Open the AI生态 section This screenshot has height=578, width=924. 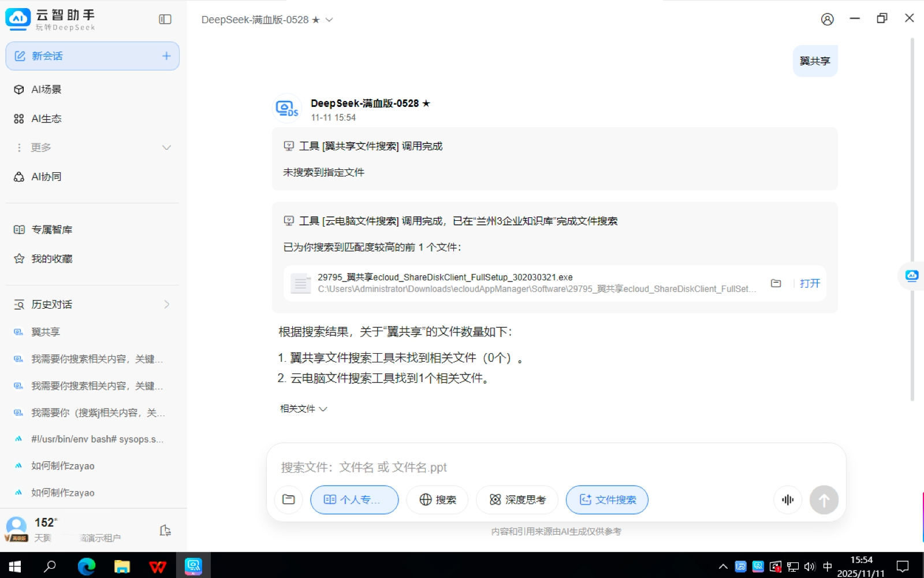point(92,118)
